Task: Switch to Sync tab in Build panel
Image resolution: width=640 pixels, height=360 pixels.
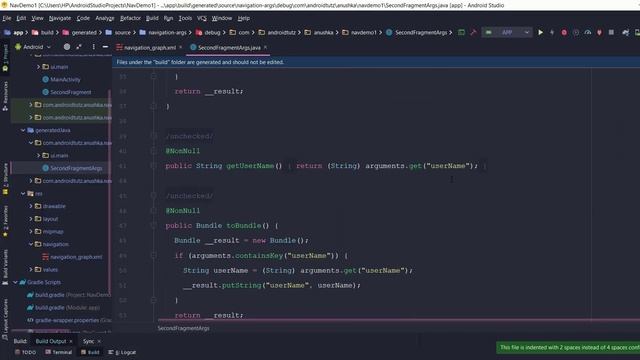Action: pos(88,341)
